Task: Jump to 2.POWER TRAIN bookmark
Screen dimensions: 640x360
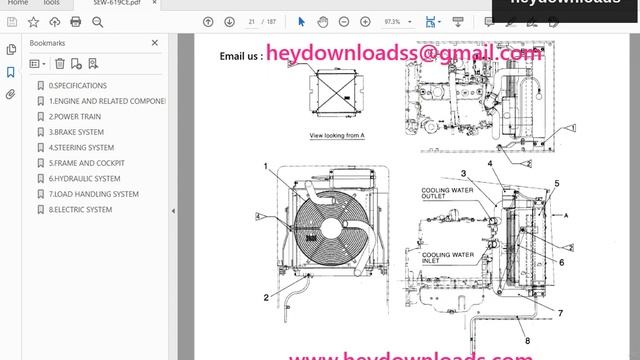Action: coord(75,117)
